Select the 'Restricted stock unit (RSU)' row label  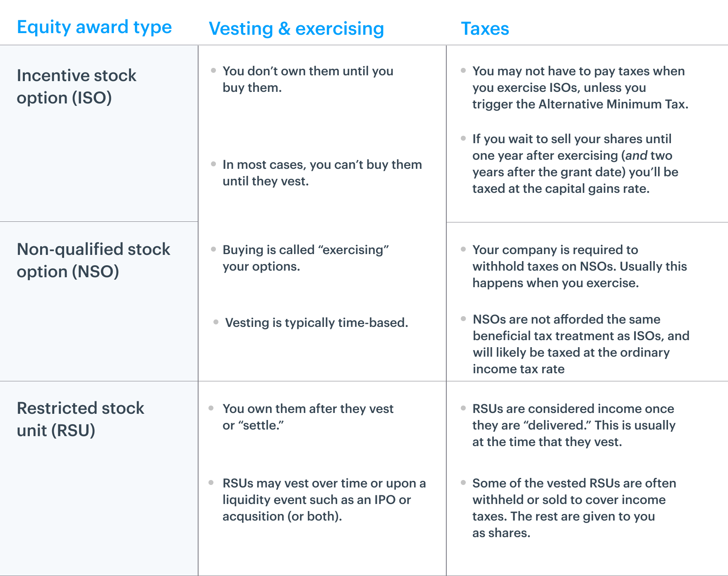coord(81,419)
